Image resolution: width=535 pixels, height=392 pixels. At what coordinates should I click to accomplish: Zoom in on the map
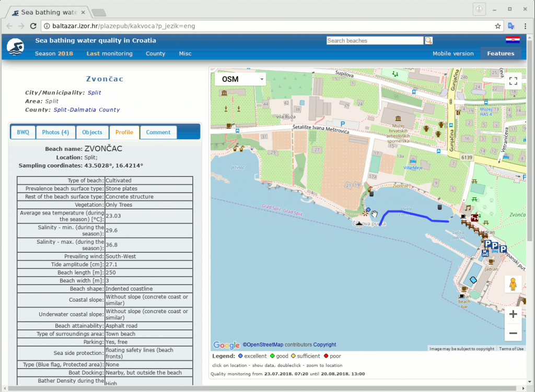pos(513,314)
